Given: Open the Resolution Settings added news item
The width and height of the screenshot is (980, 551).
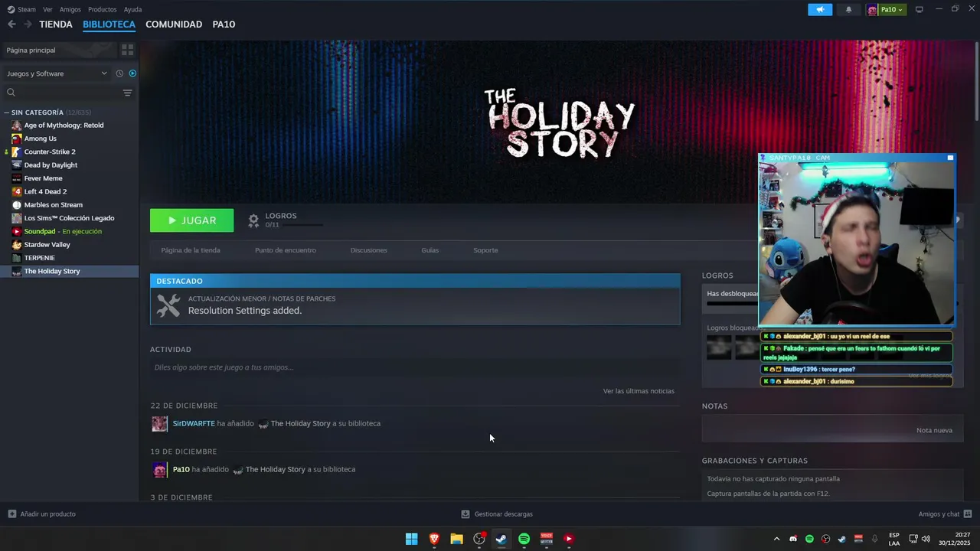Looking at the screenshot, I should tap(415, 306).
